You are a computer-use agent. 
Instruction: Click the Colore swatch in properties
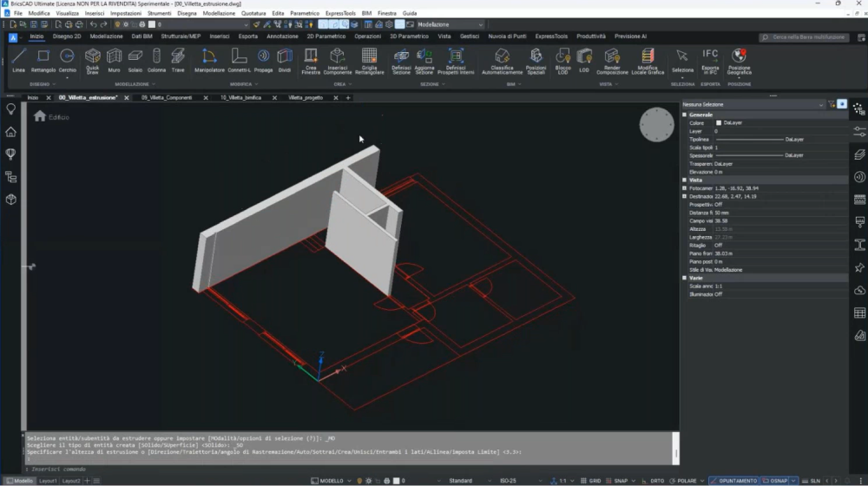(x=718, y=123)
